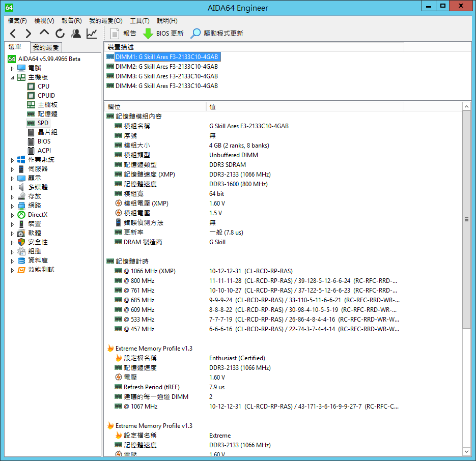Viewport: 476px width, 461px height.
Task: Open the 報告(R) menu
Action: point(72,21)
